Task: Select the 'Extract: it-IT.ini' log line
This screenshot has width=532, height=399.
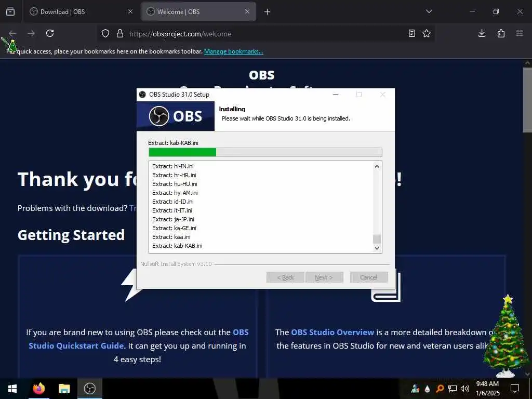Action: 172,210
